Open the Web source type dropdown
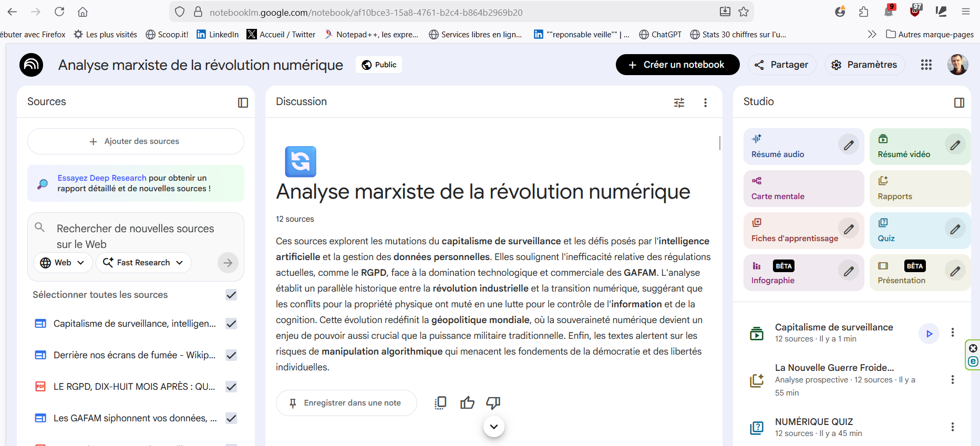980x446 pixels. pyautogui.click(x=63, y=263)
